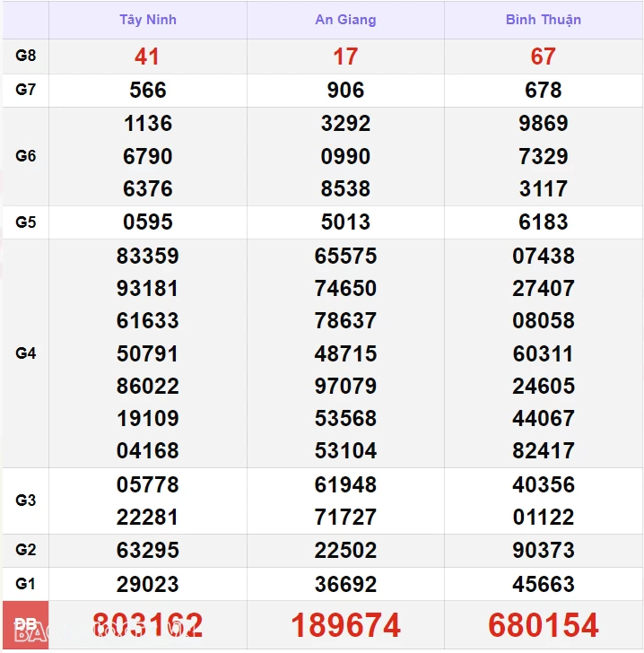Screen dimensions: 644x653
Task: Click G2 number 63295 for Tây Ninh
Action: [x=147, y=550]
